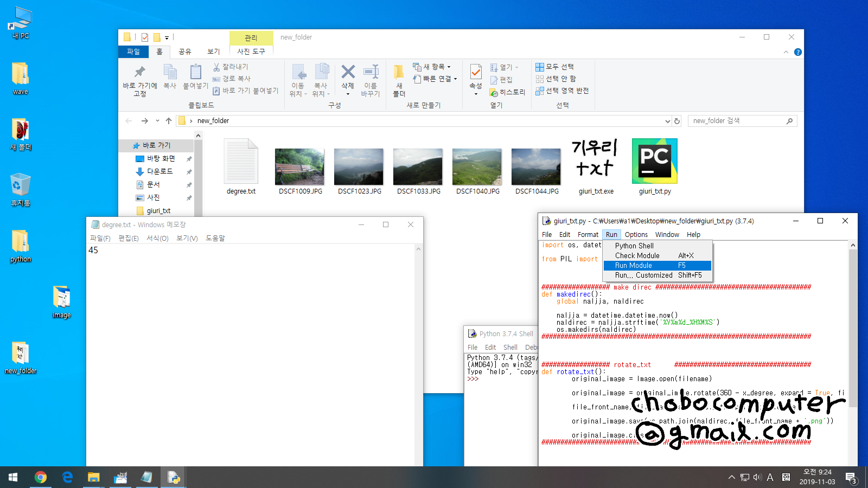Select the Recycle Bin desktop icon
The height and width of the screenshot is (488, 868).
click(x=21, y=190)
